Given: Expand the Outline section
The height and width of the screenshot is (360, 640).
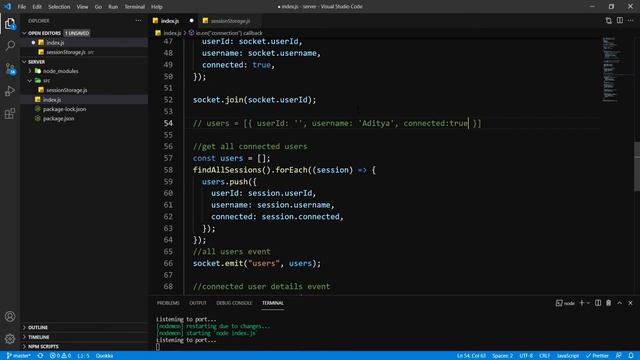Looking at the screenshot, I should tap(84, 327).
